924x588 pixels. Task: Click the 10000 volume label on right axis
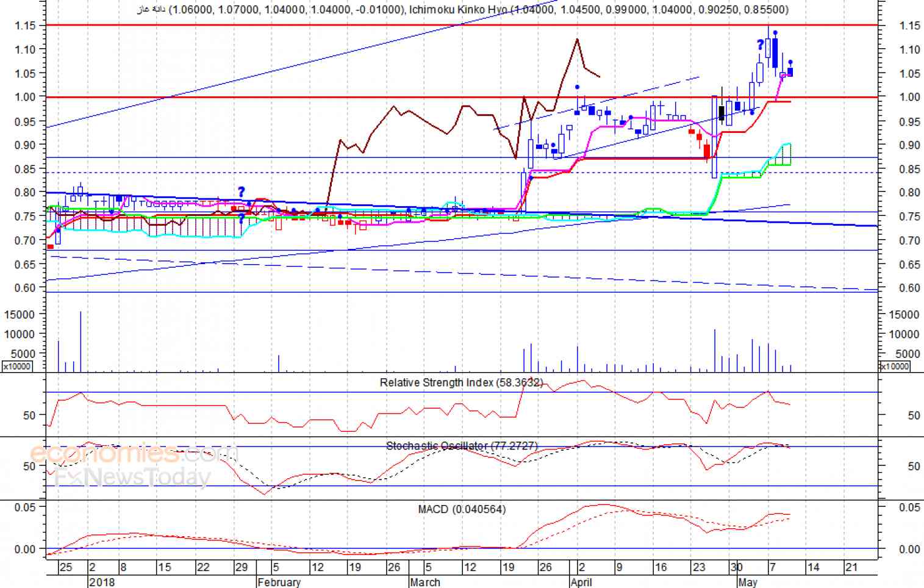(x=904, y=334)
